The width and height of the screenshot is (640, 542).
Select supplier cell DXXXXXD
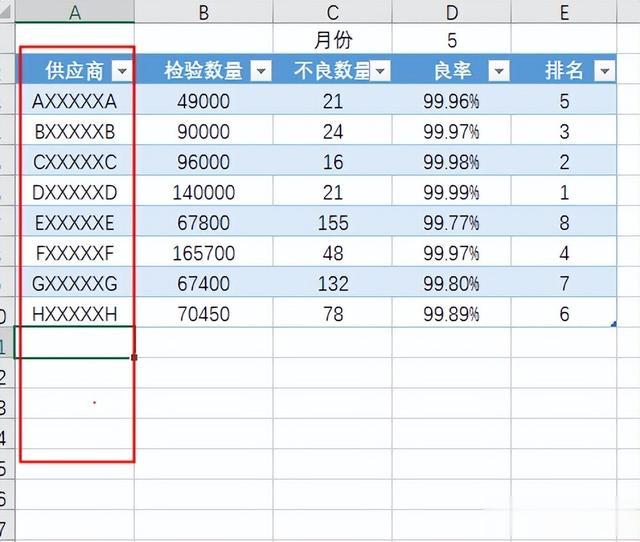tap(75, 191)
